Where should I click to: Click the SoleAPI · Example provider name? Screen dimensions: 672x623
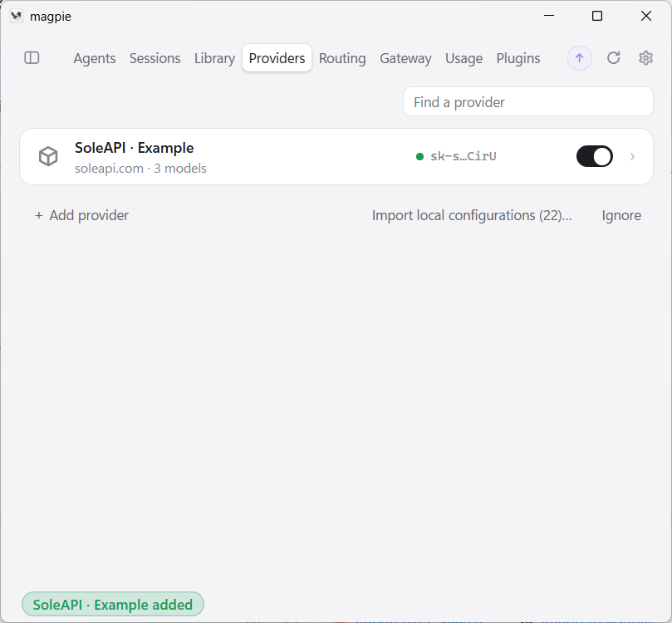point(134,148)
